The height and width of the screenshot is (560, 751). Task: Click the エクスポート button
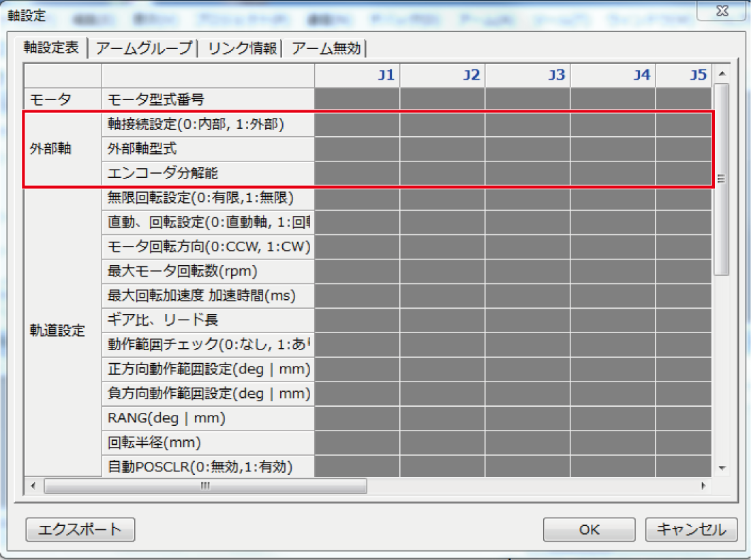pyautogui.click(x=80, y=529)
